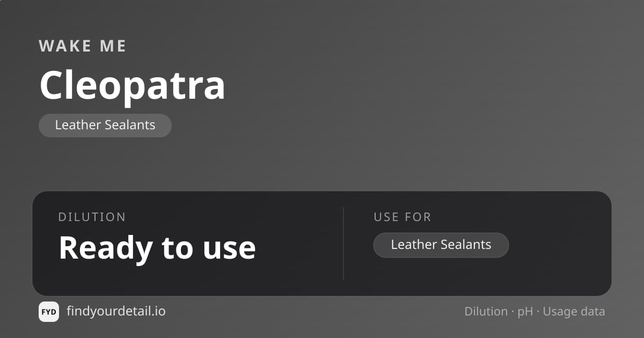Click pH in the footer text
The image size is (644, 338).
click(x=525, y=312)
